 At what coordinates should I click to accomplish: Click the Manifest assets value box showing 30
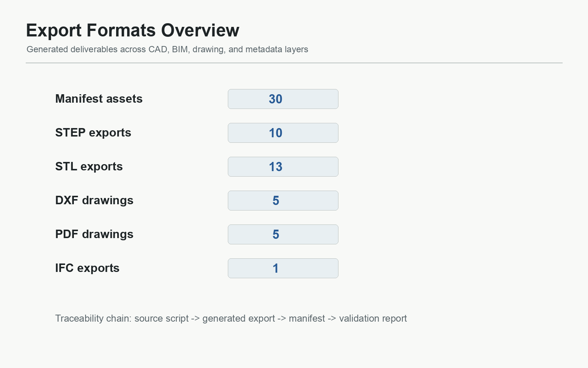(283, 99)
